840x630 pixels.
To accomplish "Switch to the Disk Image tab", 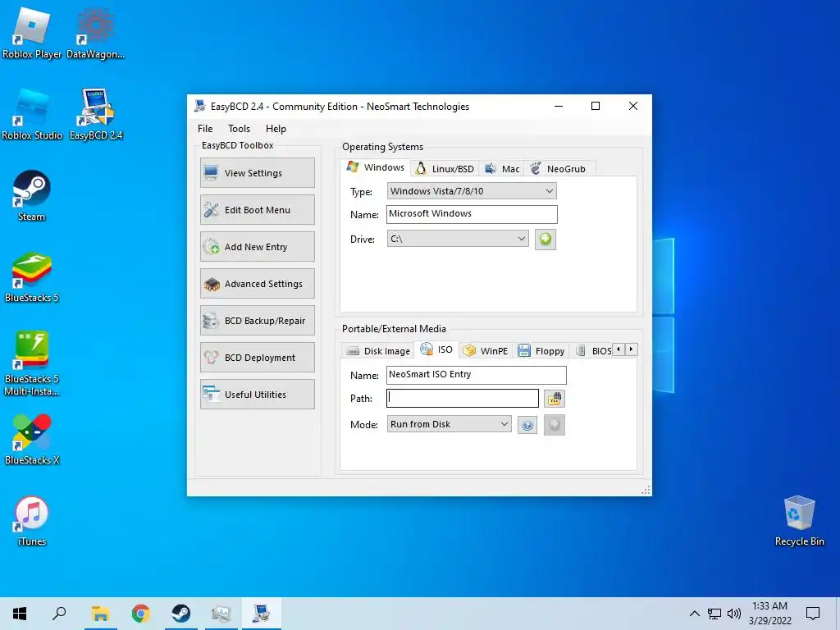I will click(377, 351).
